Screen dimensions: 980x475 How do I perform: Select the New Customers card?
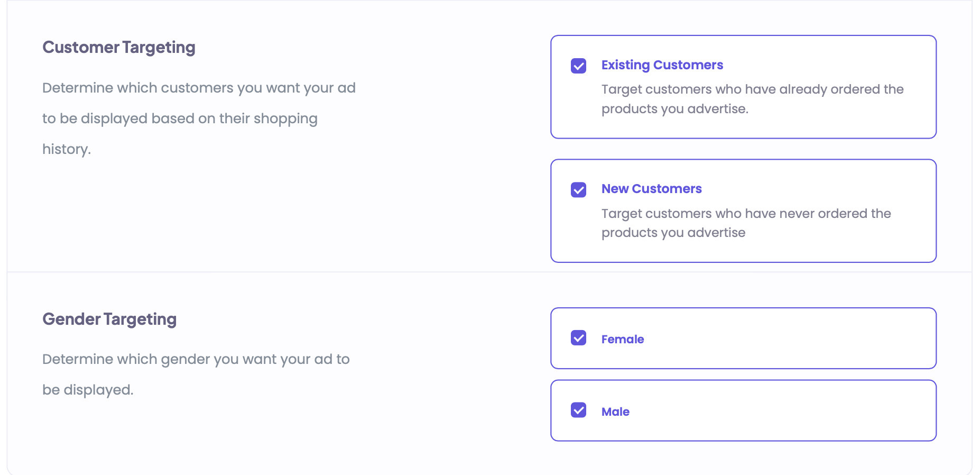(743, 211)
